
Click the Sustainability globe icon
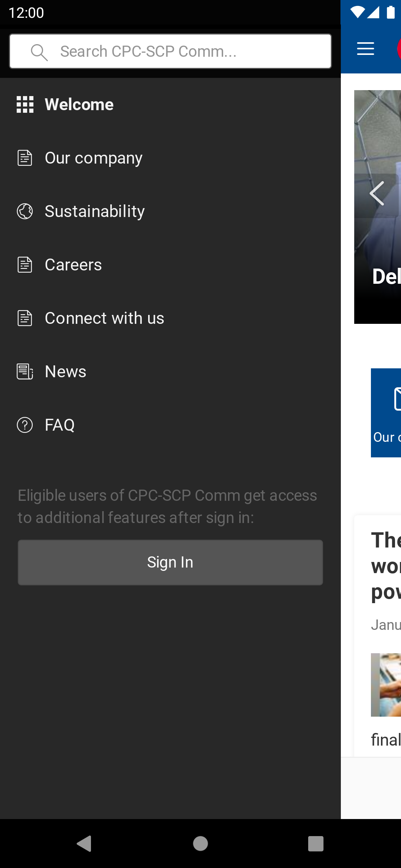coord(25,211)
